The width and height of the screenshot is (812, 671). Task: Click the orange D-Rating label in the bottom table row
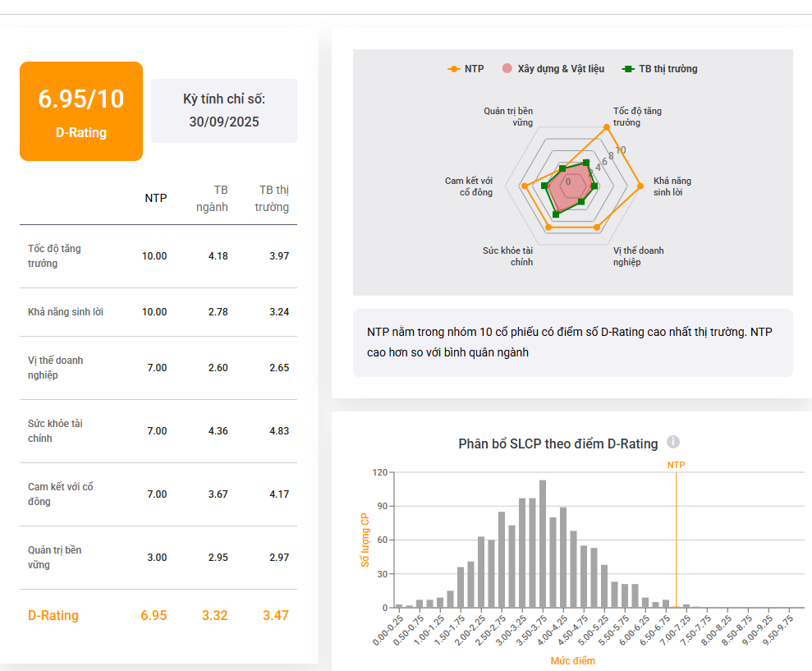click(x=53, y=615)
